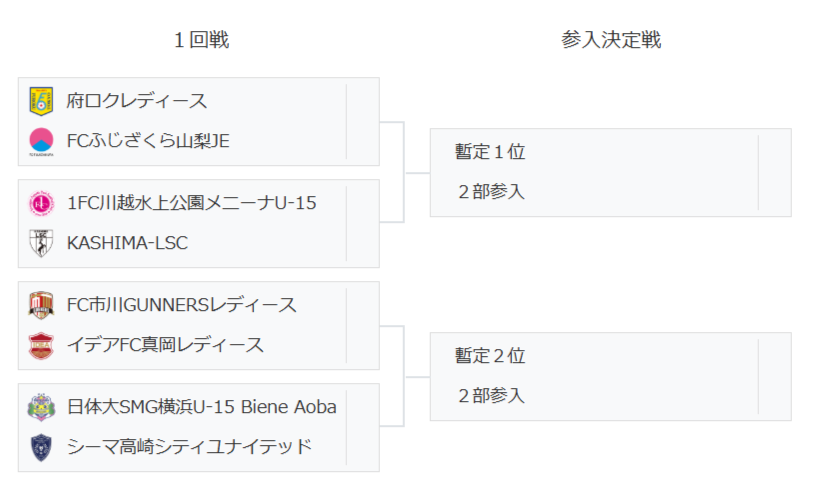Viewport: 813px width, 493px height.
Task: Open the FCふじざくら山梨JE team name
Action: point(148,141)
